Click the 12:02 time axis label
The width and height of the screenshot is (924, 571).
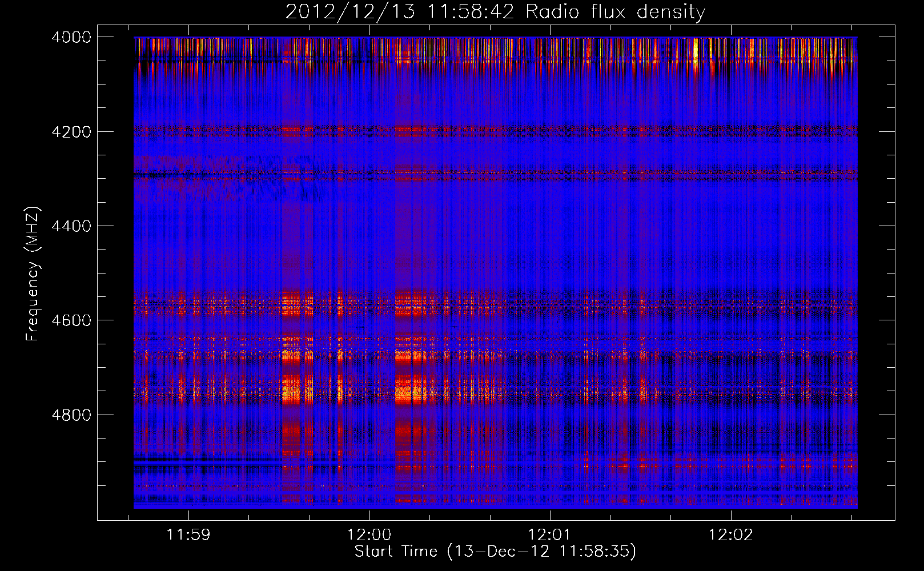point(730,535)
